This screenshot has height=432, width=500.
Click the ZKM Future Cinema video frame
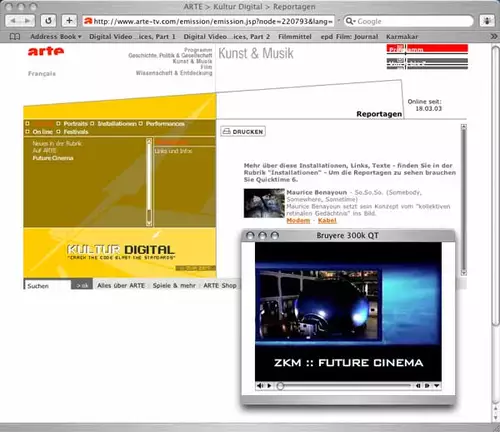pyautogui.click(x=348, y=312)
